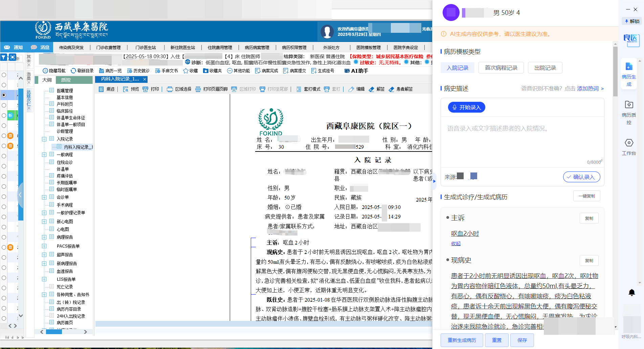Toggle the 解锁 pin at top right
The image size is (644, 349).
pos(631,21)
